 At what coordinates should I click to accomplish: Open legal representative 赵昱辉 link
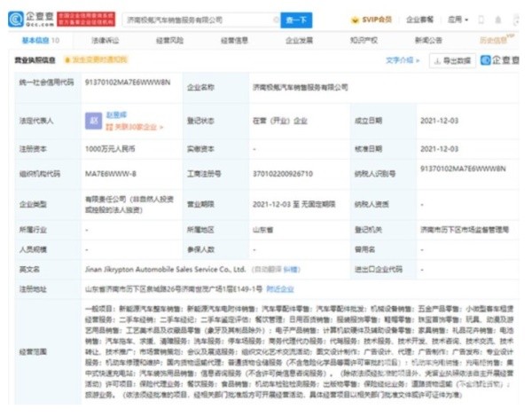(x=116, y=115)
